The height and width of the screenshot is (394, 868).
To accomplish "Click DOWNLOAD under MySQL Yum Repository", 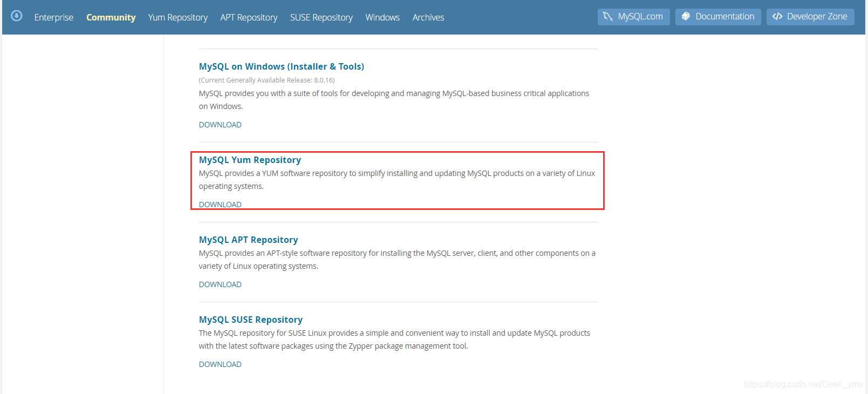I will pos(220,205).
